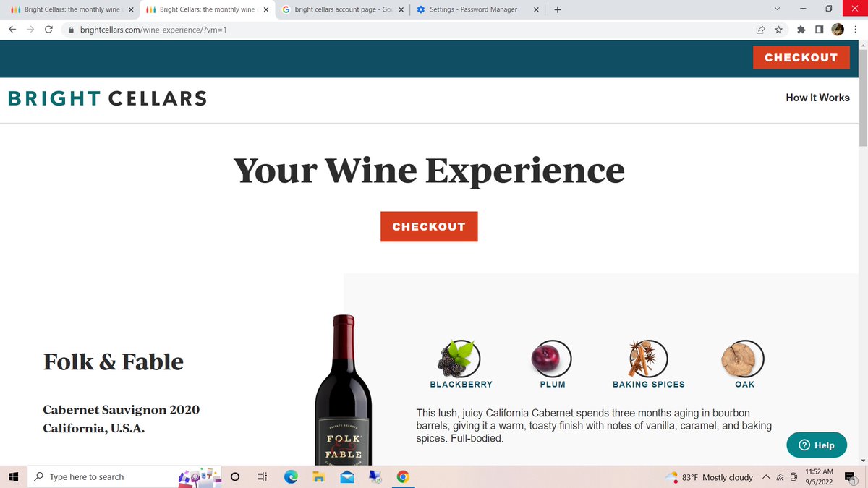
Task: Open the network Wi-Fi icon in the tray
Action: [x=782, y=477]
